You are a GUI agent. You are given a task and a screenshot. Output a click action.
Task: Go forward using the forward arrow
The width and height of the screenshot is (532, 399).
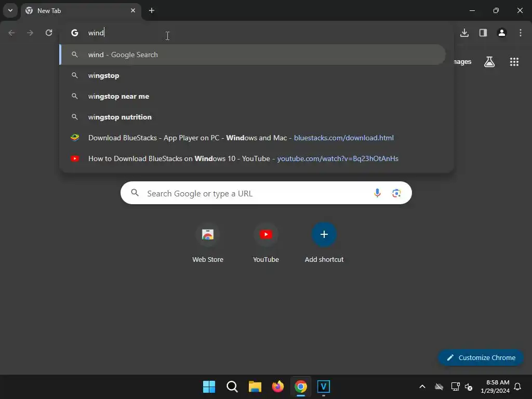[x=30, y=33]
